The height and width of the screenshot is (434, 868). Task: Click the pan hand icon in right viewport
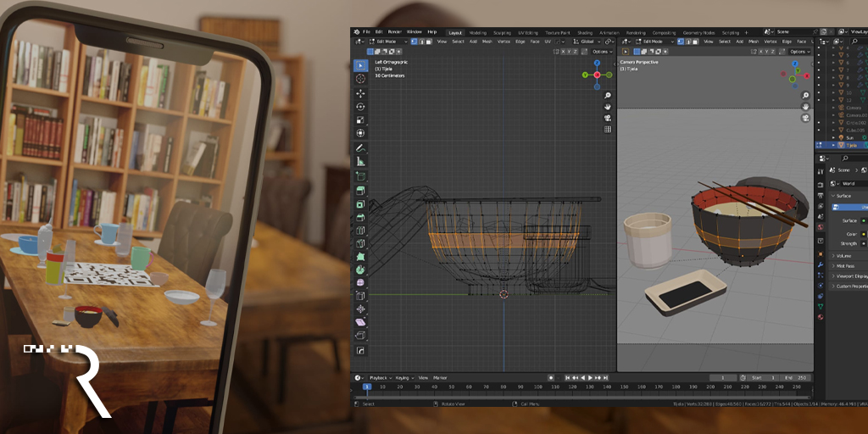805,107
